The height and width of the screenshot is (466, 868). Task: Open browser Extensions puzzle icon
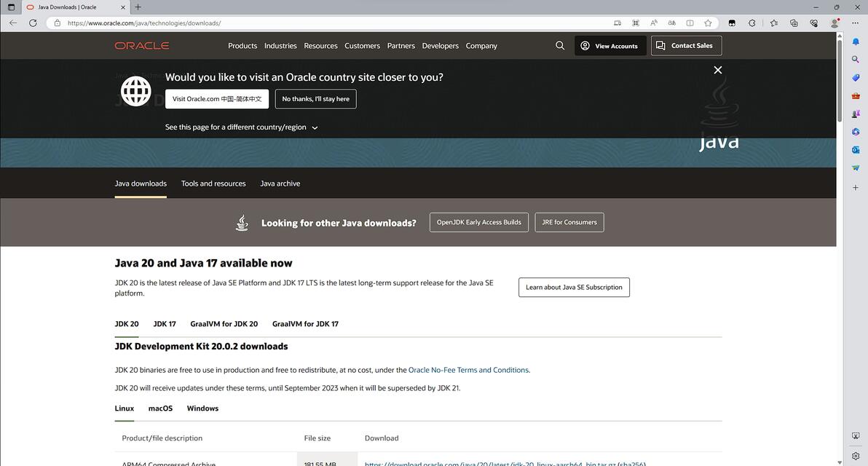tap(751, 23)
